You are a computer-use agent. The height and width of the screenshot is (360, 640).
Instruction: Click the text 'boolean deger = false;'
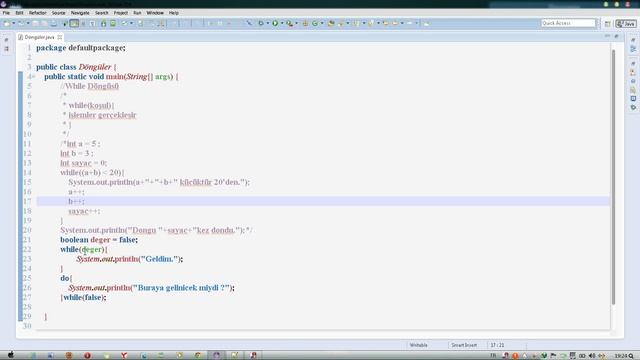tap(99, 240)
